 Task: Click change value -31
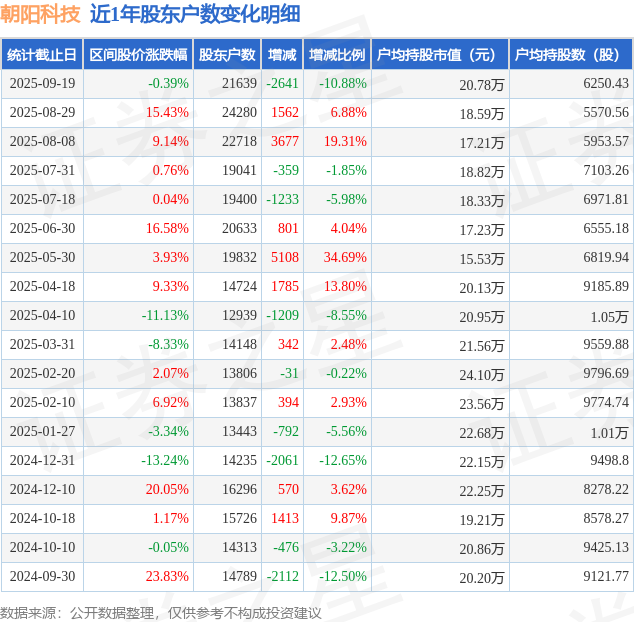pyautogui.click(x=290, y=373)
